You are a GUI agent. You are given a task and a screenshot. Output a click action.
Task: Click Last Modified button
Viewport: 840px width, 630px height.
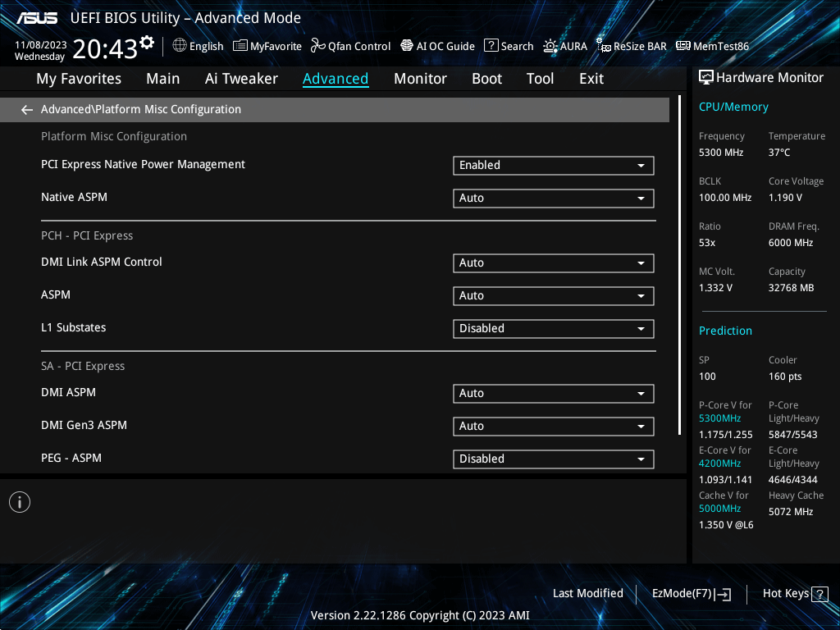coord(587,594)
